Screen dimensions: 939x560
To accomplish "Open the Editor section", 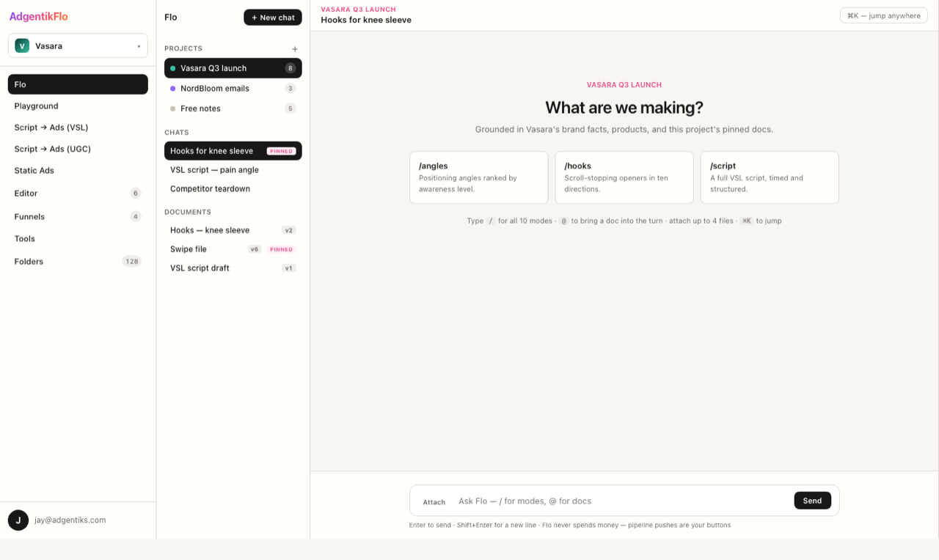I will tap(78, 193).
